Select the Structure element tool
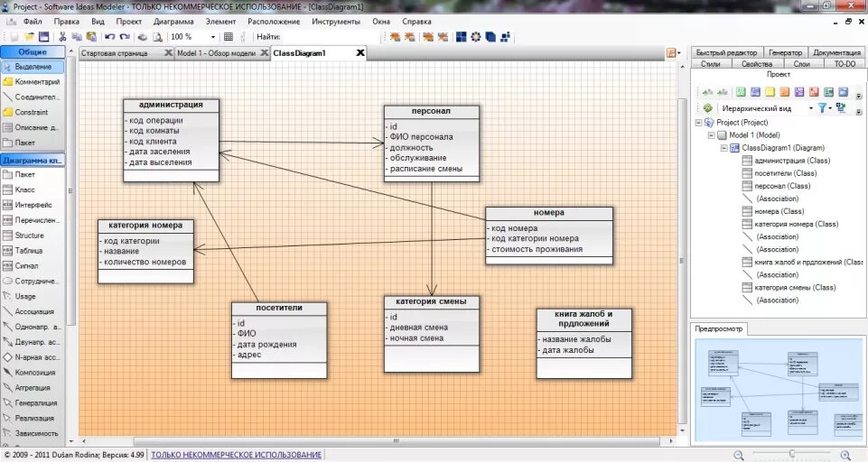This screenshot has width=868, height=462. coord(33,236)
